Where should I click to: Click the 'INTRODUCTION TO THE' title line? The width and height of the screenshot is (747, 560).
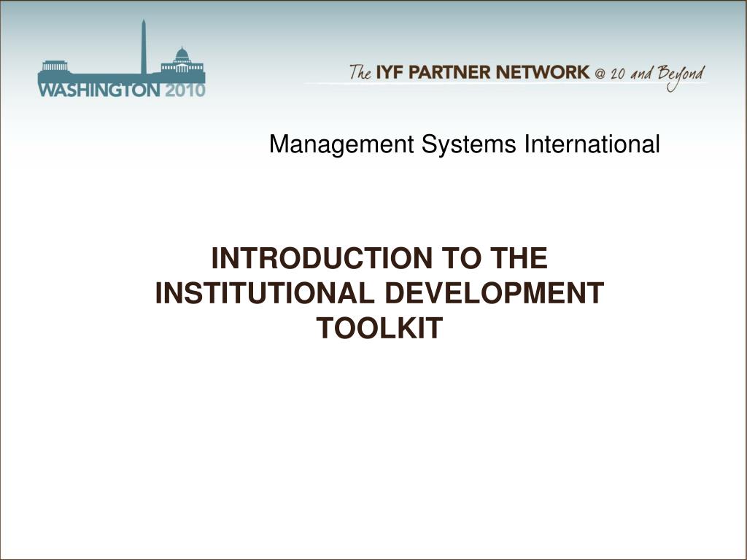(379, 258)
